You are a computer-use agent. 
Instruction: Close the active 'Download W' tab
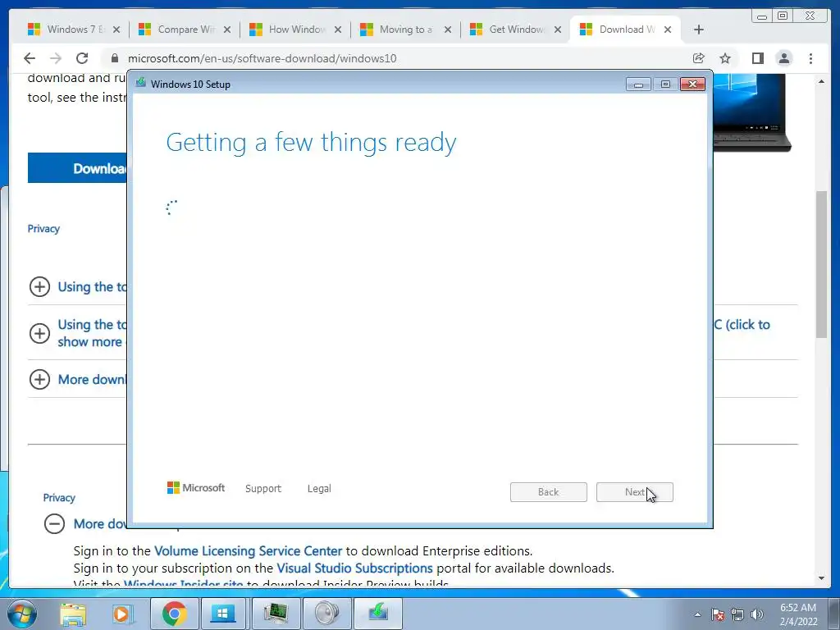pyautogui.click(x=668, y=30)
